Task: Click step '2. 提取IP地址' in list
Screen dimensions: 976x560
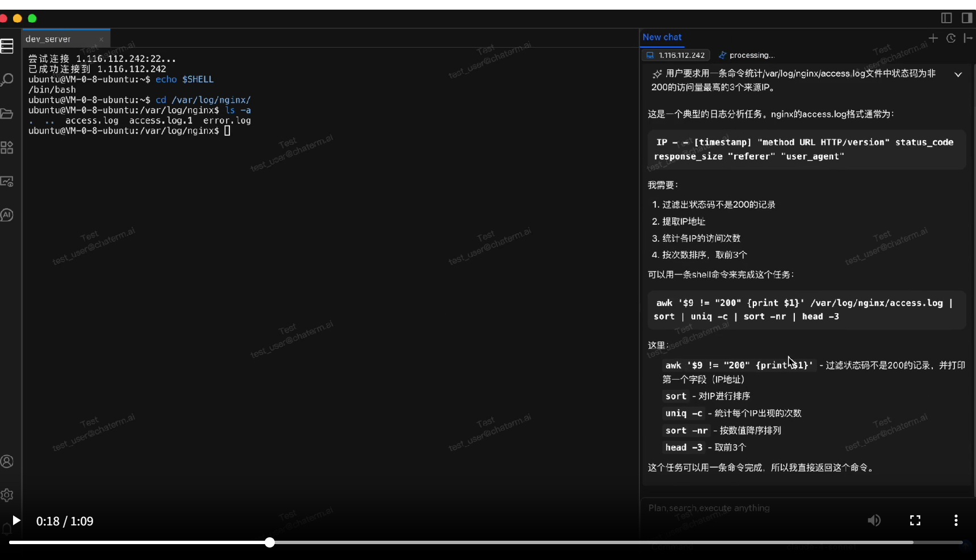Action: point(678,221)
